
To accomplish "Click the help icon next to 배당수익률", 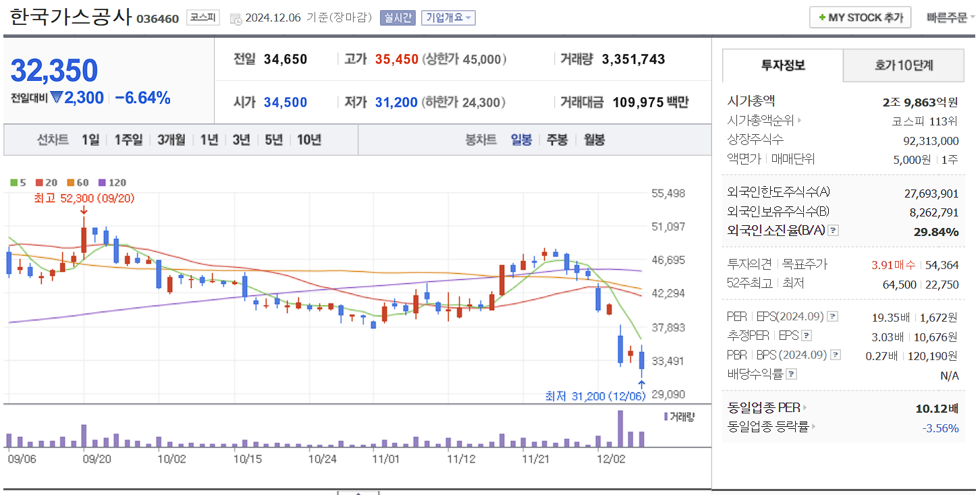I will (x=792, y=374).
